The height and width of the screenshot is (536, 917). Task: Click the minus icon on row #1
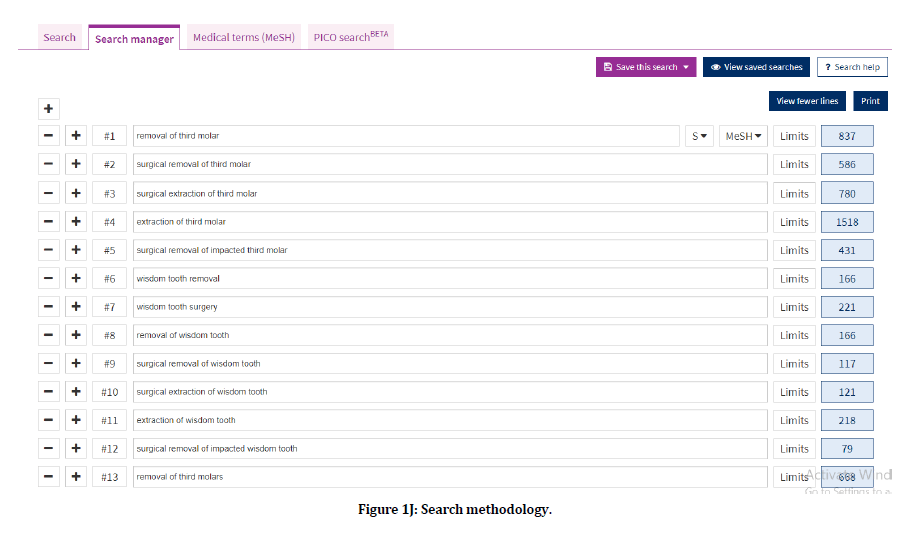coord(49,136)
